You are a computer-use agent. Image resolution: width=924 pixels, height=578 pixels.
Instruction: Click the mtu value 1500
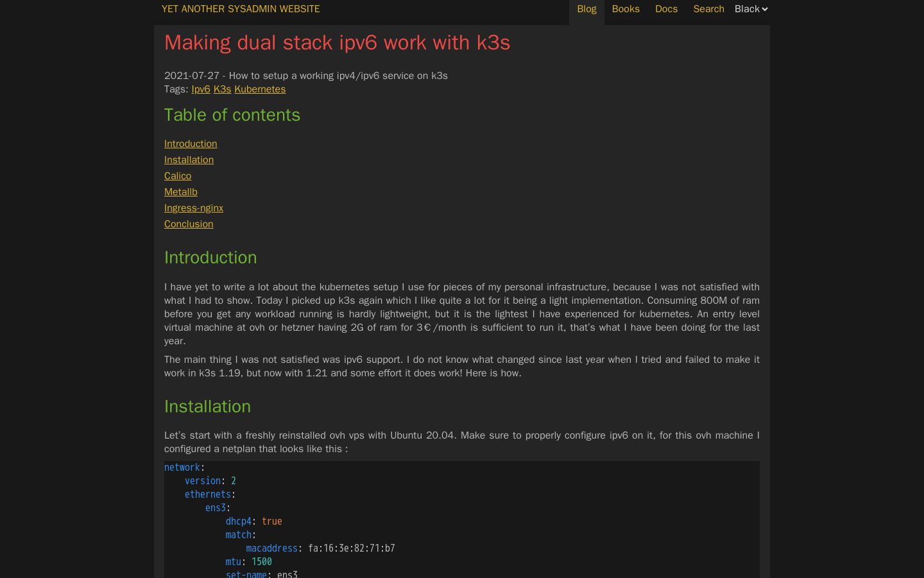(262, 562)
